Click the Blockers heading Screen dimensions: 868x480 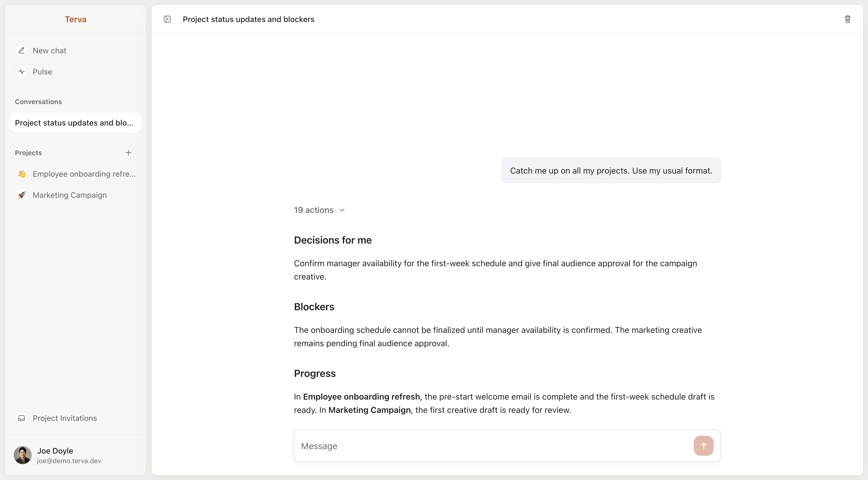tap(314, 306)
